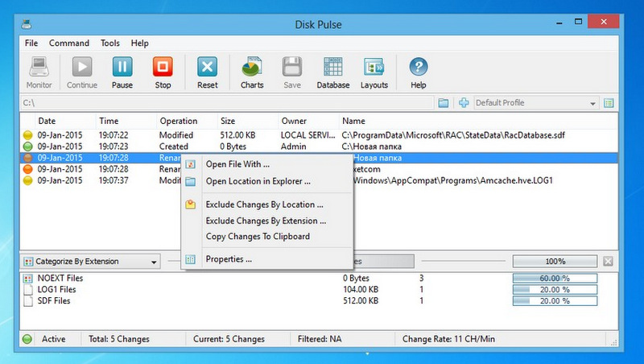Image resolution: width=644 pixels, height=364 pixels.
Task: Click the Monitor toolbar icon
Action: tap(39, 67)
